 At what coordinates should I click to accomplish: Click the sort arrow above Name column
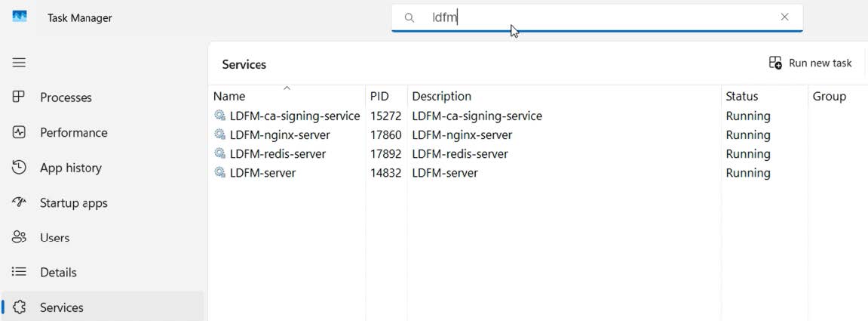[287, 88]
